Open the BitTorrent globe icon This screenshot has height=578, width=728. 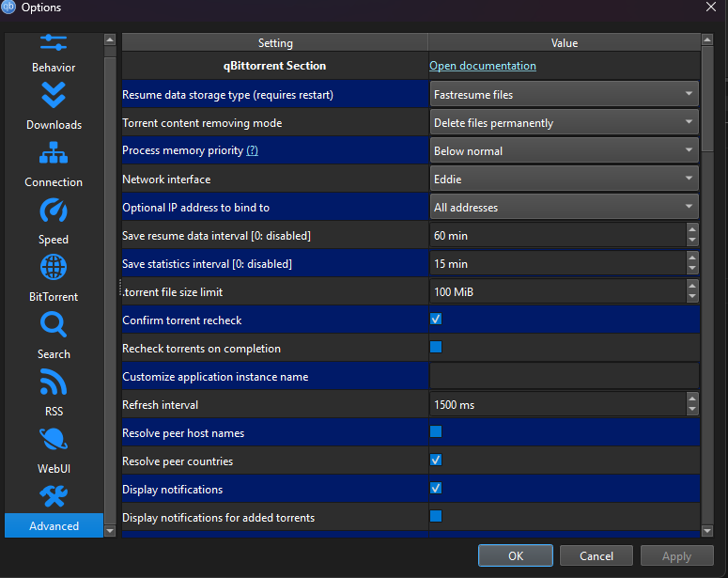(54, 267)
